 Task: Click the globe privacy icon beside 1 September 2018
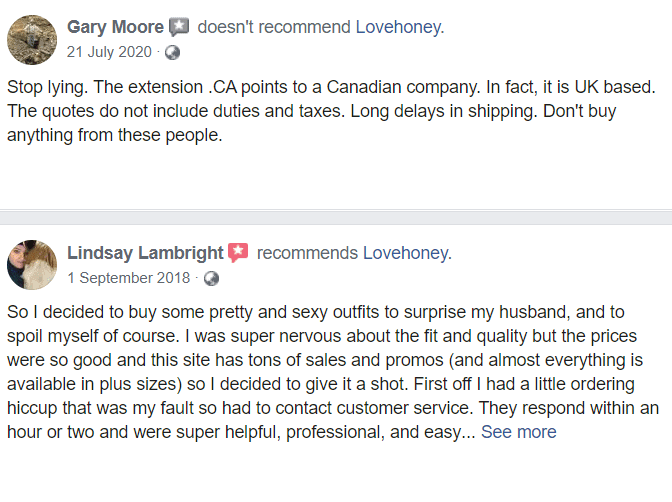[211, 278]
